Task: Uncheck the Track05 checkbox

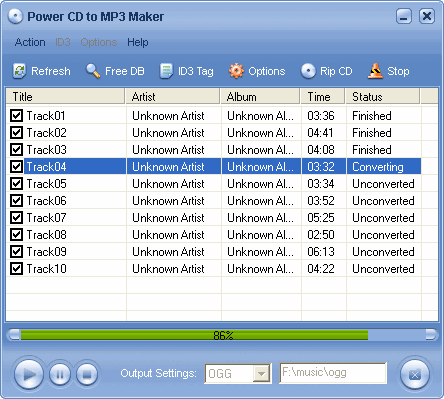Action: 16,183
